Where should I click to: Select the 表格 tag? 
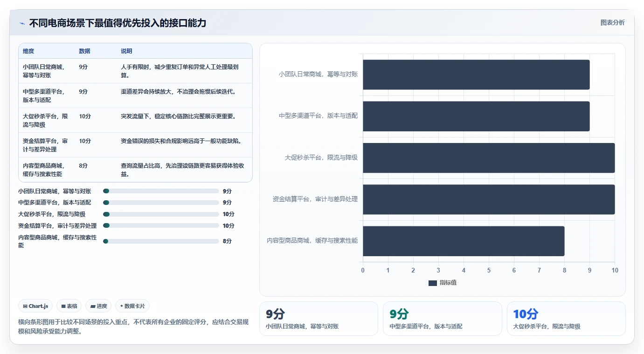click(x=69, y=306)
